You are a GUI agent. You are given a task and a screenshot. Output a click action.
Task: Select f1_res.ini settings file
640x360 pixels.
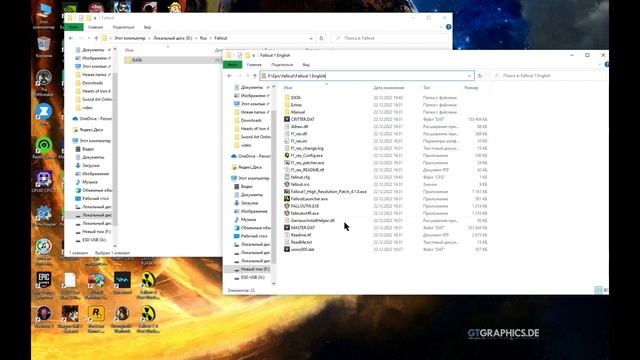point(299,141)
